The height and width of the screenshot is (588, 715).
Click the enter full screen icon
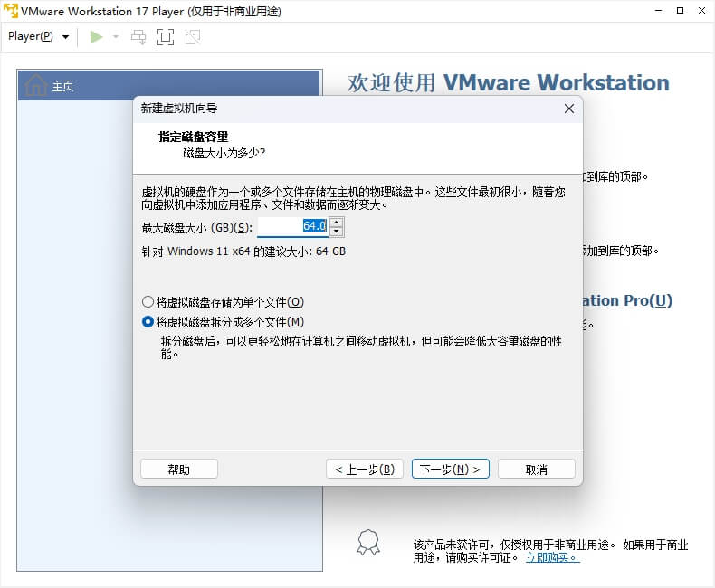pos(165,36)
